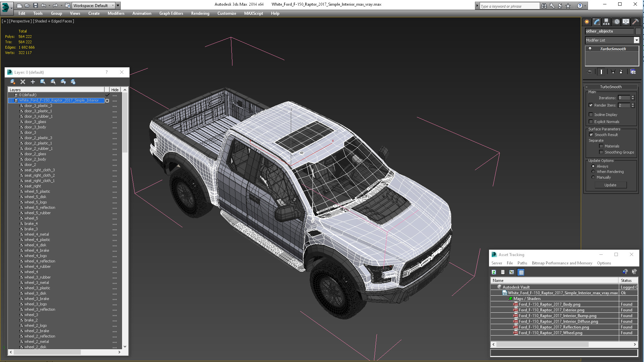
Task: Click Add Selected Objects to layer plus icon
Action: pyautogui.click(x=33, y=82)
